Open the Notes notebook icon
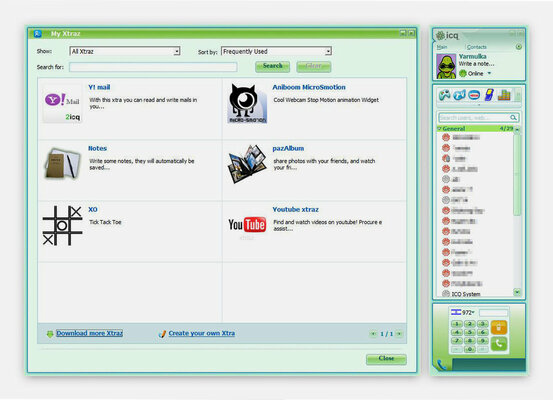 click(62, 163)
